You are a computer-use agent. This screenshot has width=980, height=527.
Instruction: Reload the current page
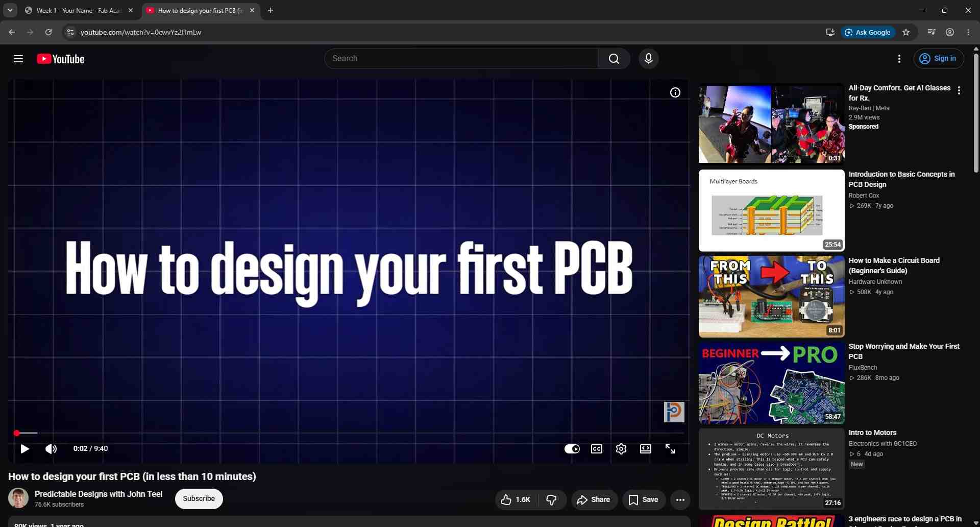[x=48, y=32]
